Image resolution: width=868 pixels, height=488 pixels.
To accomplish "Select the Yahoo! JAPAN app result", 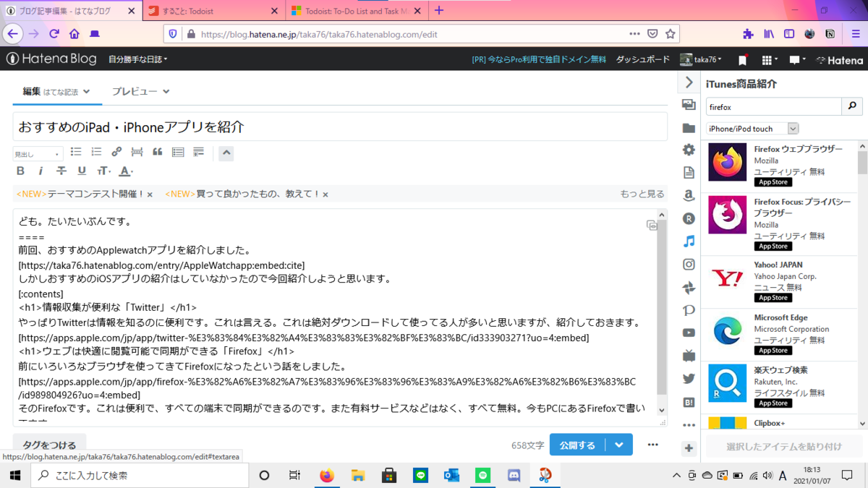I will (781, 281).
